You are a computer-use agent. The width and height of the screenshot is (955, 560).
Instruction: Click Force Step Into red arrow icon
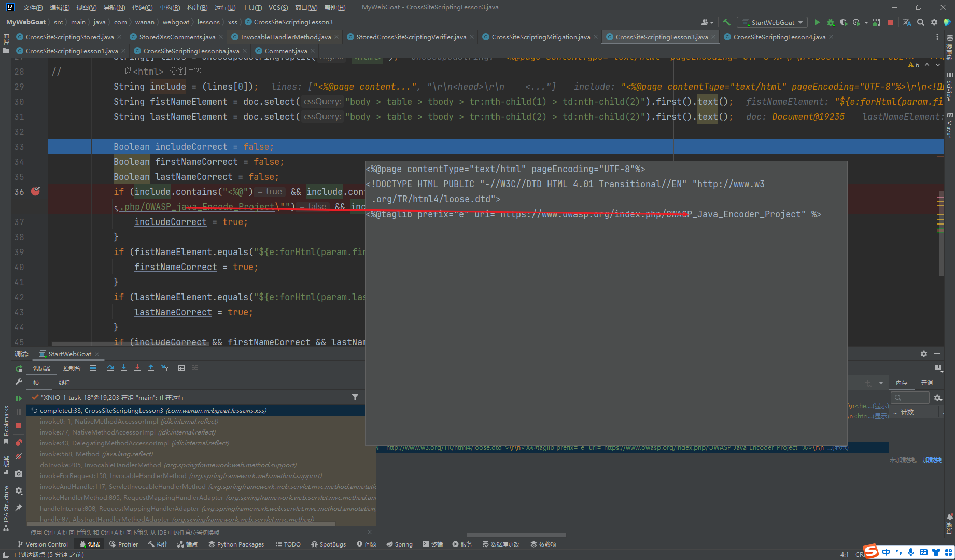coord(137,368)
